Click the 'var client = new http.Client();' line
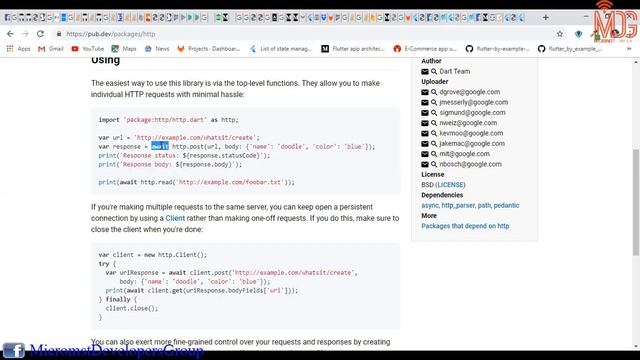Viewport: 640px width, 360px height. (153, 255)
